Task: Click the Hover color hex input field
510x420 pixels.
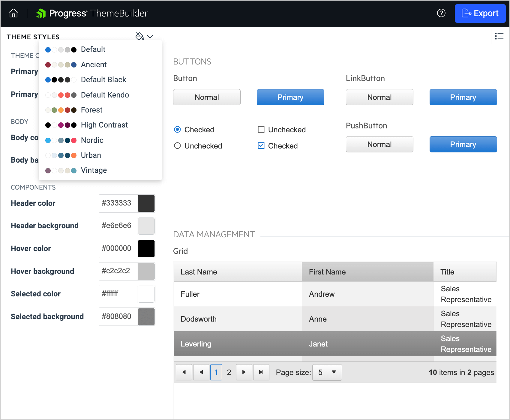Action: (x=118, y=249)
